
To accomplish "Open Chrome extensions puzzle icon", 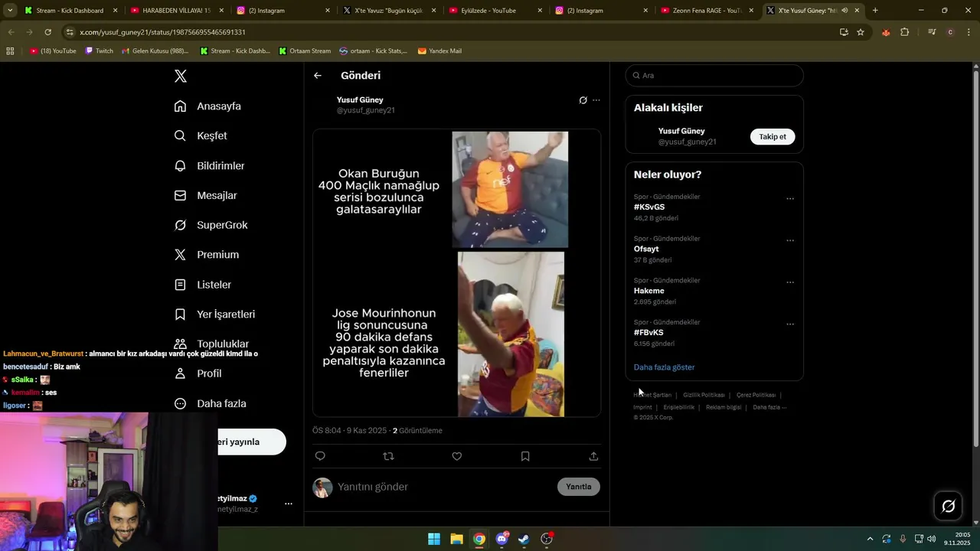I will coord(905,32).
